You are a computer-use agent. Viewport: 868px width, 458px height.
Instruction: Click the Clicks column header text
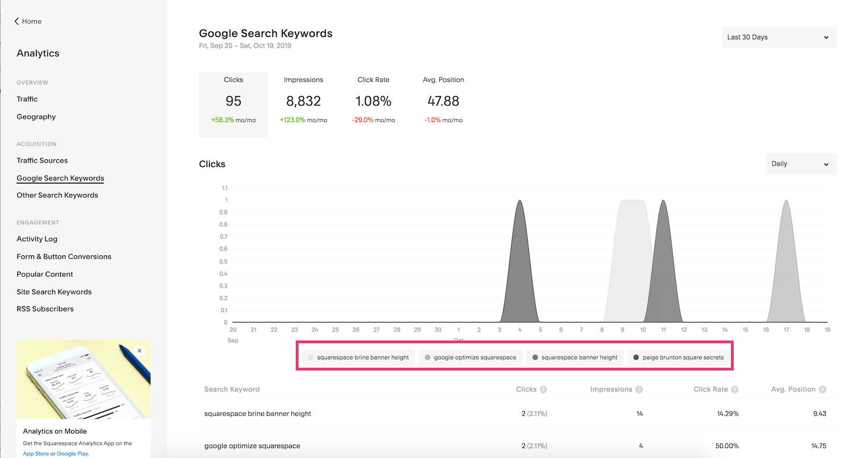coord(526,390)
